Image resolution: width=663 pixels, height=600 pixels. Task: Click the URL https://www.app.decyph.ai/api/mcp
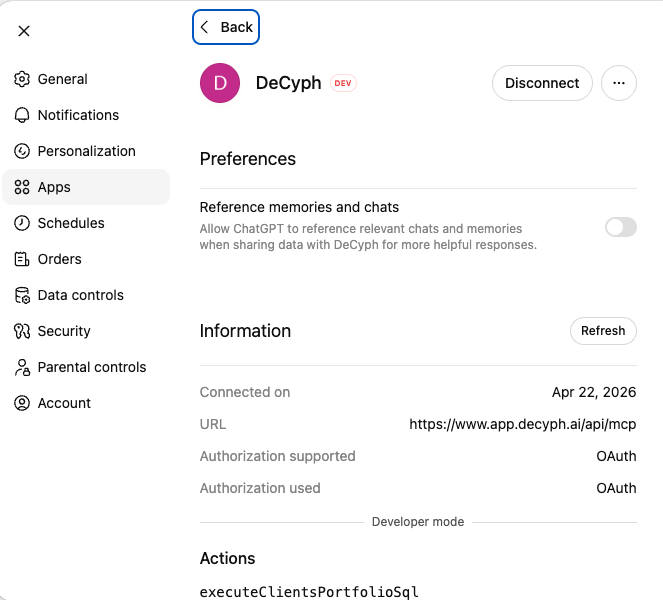tap(523, 424)
